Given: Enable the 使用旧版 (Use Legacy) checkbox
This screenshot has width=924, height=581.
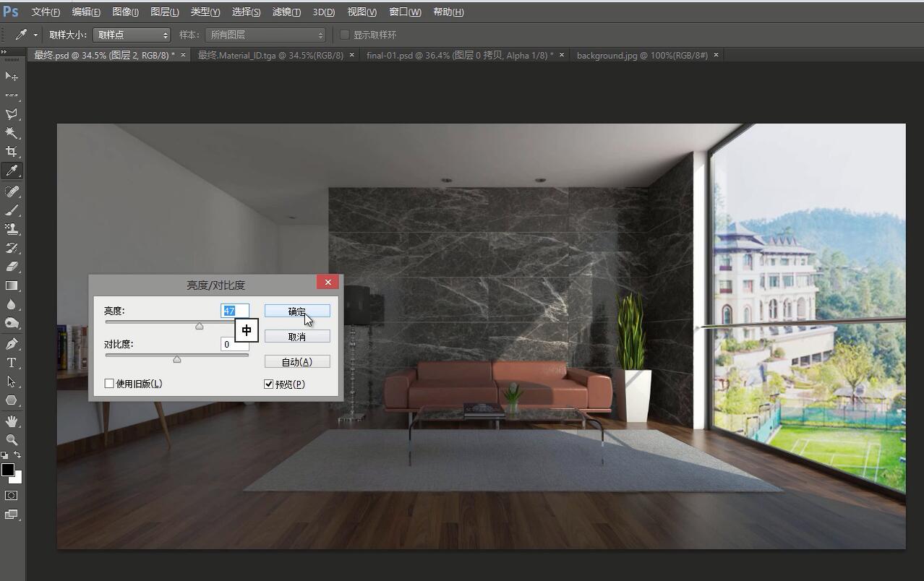Looking at the screenshot, I should [110, 384].
